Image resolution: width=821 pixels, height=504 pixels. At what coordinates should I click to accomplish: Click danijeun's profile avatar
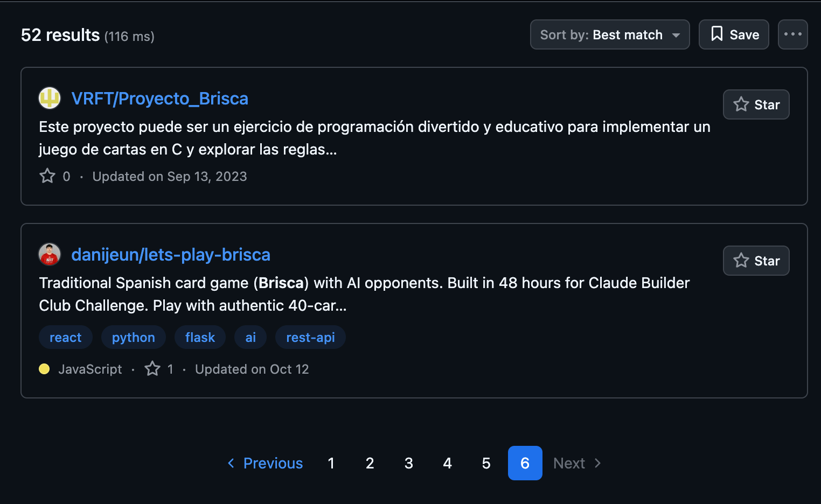[50, 254]
